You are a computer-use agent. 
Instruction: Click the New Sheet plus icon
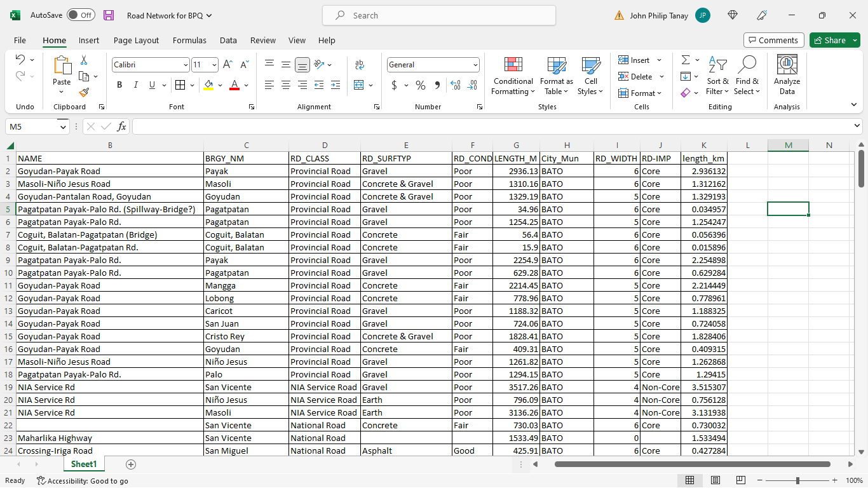[131, 464]
